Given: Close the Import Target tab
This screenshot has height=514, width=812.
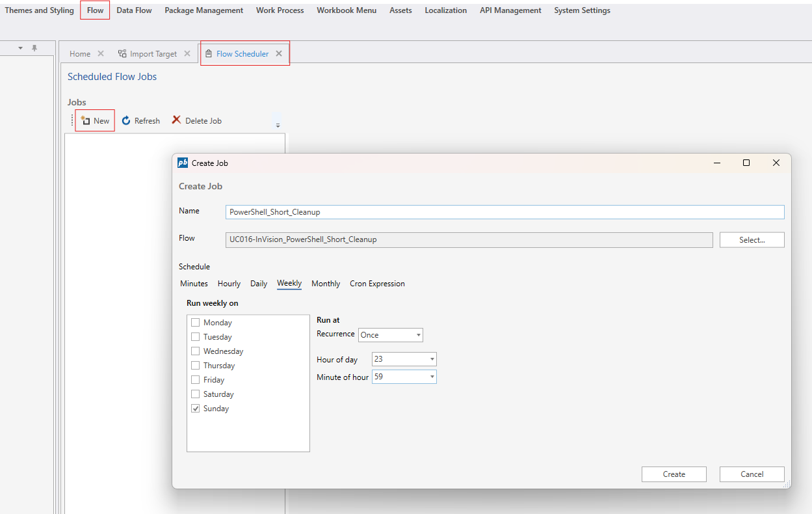Looking at the screenshot, I should pyautogui.click(x=187, y=54).
